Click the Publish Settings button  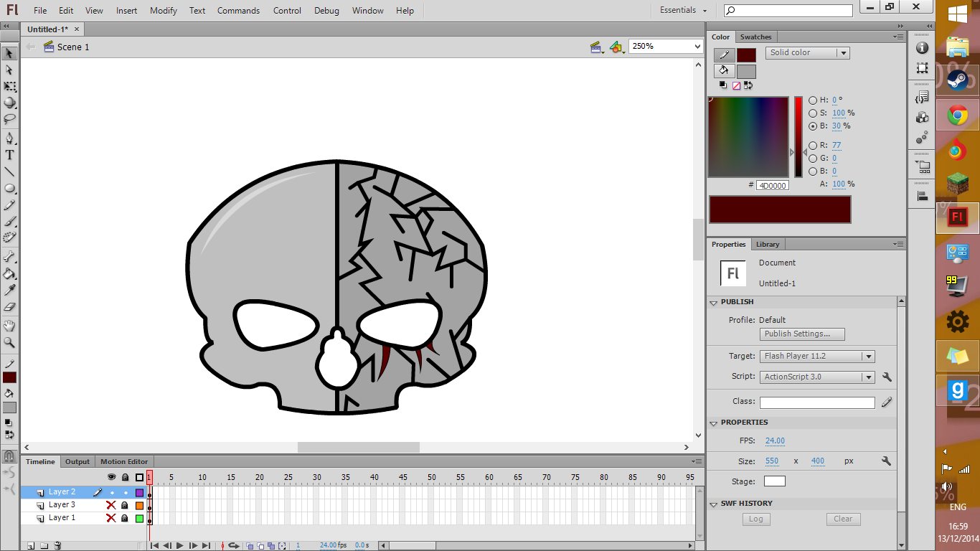(803, 334)
